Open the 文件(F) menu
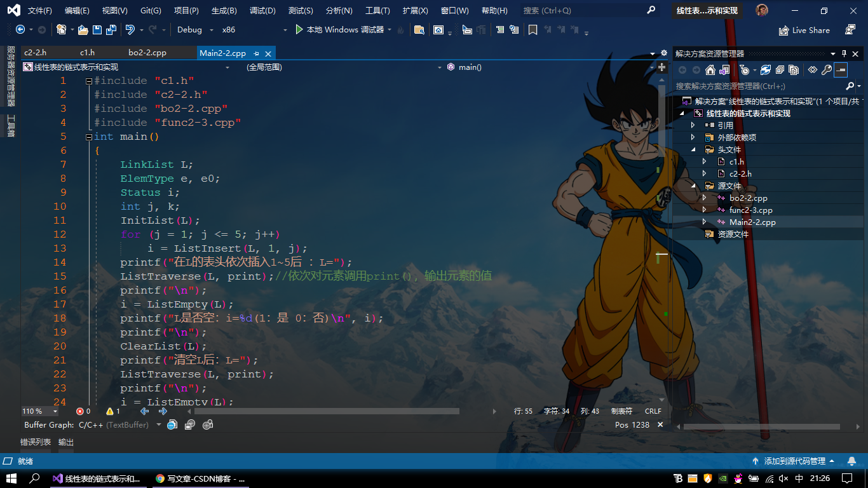The height and width of the screenshot is (488, 868). (40, 11)
